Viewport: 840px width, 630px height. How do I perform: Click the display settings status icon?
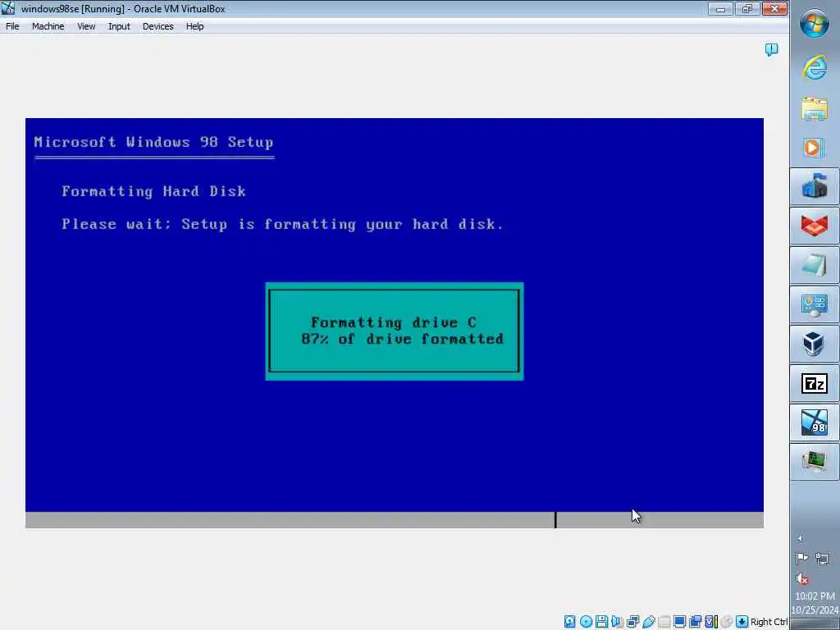pyautogui.click(x=680, y=622)
